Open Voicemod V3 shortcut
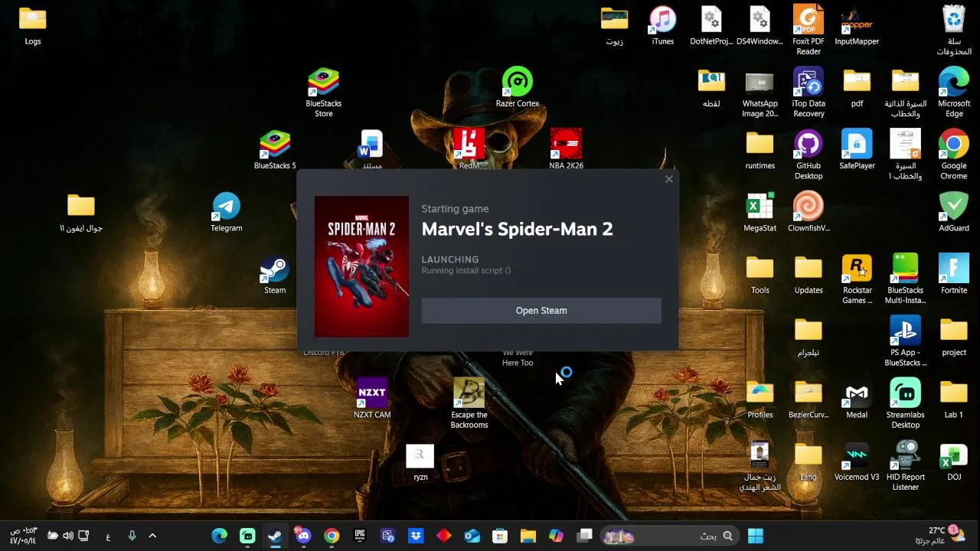The height and width of the screenshot is (551, 980). point(857,461)
